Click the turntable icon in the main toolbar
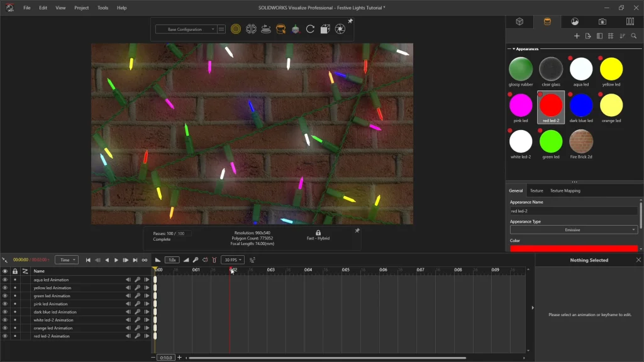This screenshot has height=362, width=644. pos(265,29)
